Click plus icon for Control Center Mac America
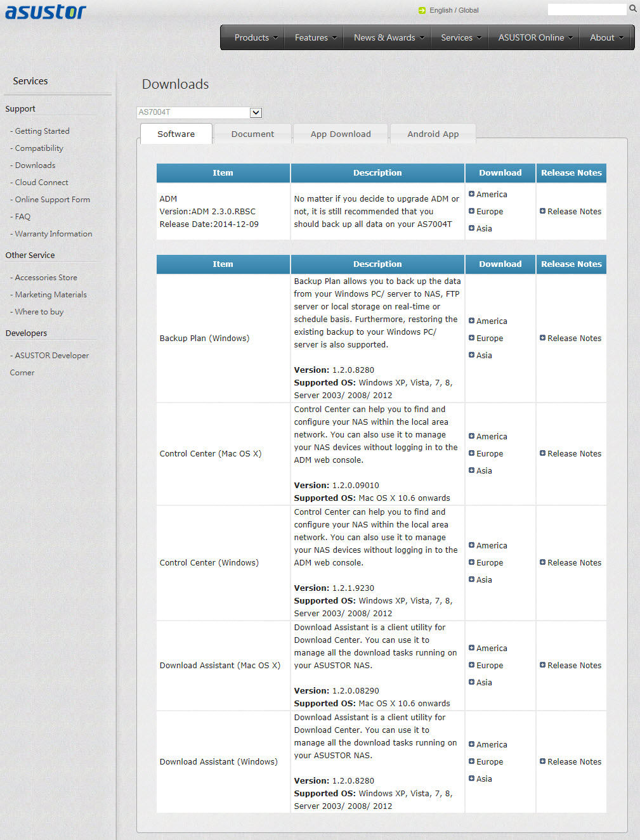Viewport: 640px width, 840px height. click(471, 436)
